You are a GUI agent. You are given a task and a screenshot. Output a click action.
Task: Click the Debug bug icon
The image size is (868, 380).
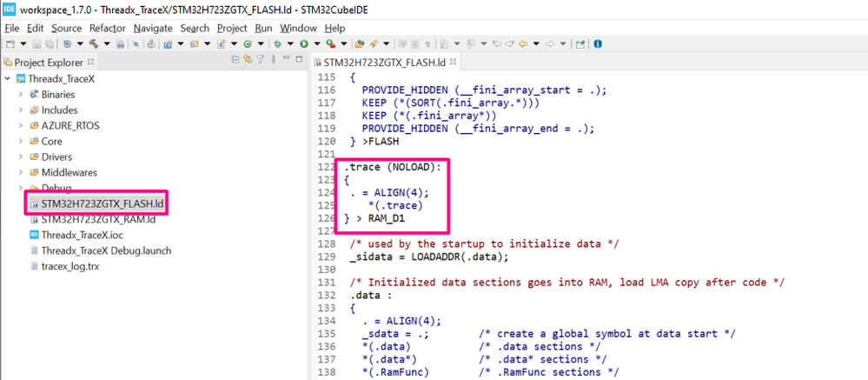[x=277, y=43]
